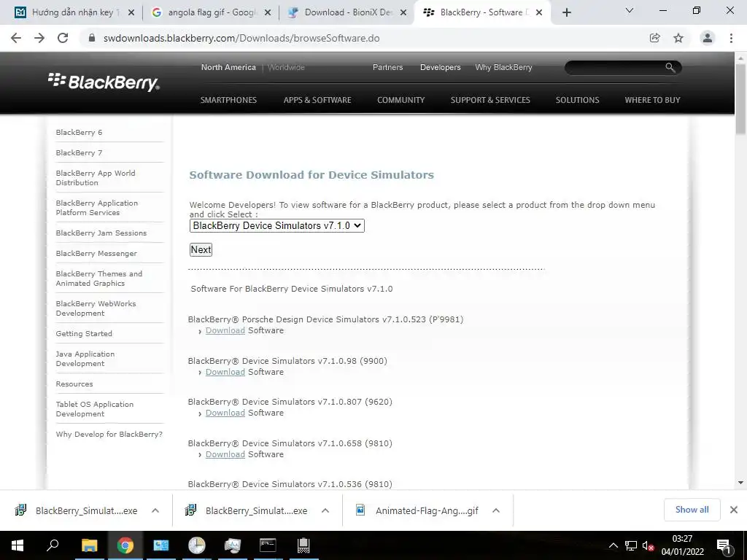Download simulator v7.1.0.98 (9900)
The width and height of the screenshot is (747, 560).
pyautogui.click(x=225, y=372)
